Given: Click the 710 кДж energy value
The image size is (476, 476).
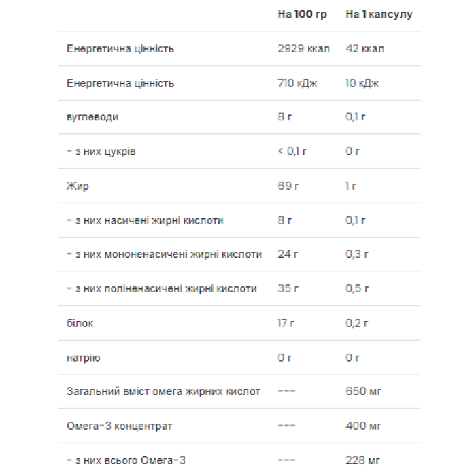Looking at the screenshot, I should click(x=298, y=83).
